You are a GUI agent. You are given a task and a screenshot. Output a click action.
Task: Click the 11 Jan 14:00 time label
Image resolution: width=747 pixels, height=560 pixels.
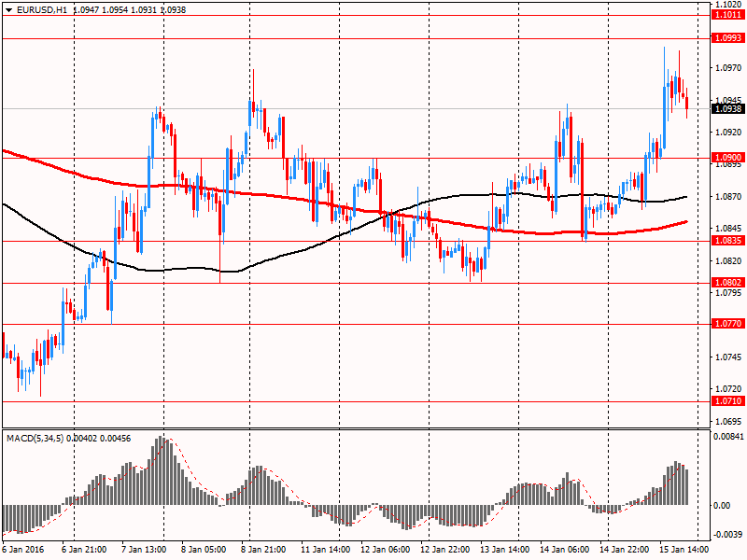[324, 550]
